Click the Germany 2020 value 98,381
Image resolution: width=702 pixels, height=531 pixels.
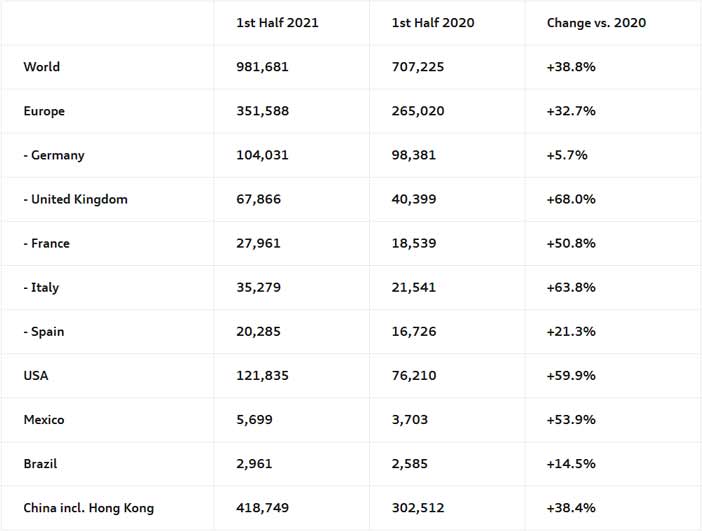tap(414, 155)
